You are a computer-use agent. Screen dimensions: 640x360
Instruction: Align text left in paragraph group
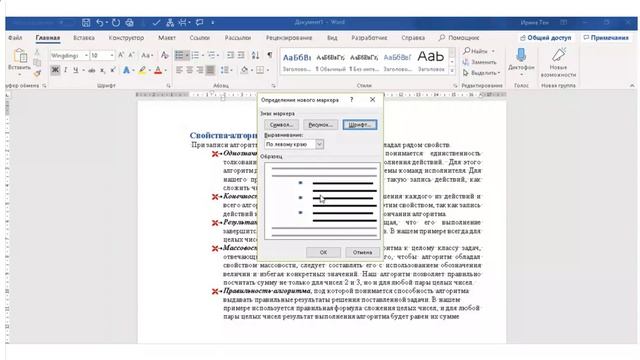point(179,70)
